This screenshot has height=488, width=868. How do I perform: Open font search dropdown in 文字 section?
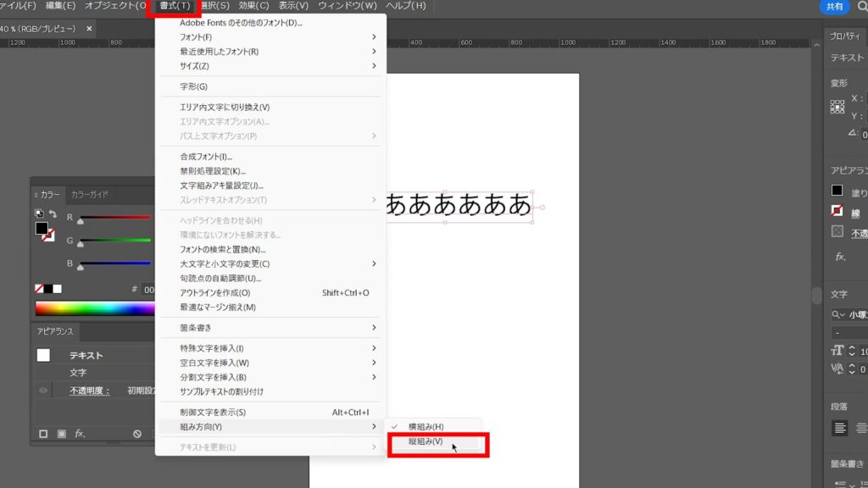coord(838,315)
